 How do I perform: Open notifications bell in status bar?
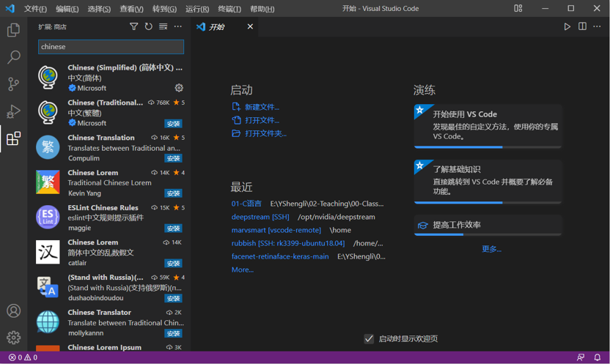coord(597,357)
